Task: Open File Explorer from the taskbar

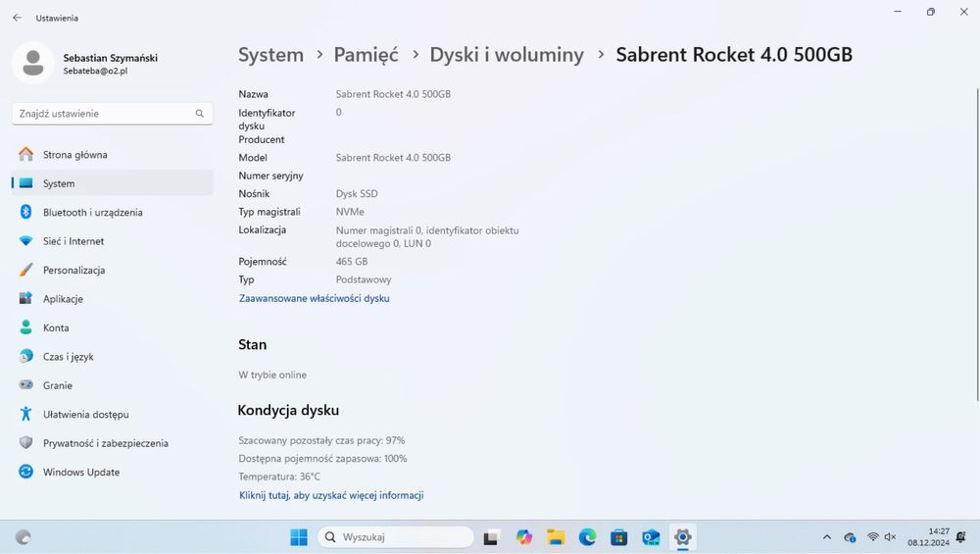Action: click(556, 536)
